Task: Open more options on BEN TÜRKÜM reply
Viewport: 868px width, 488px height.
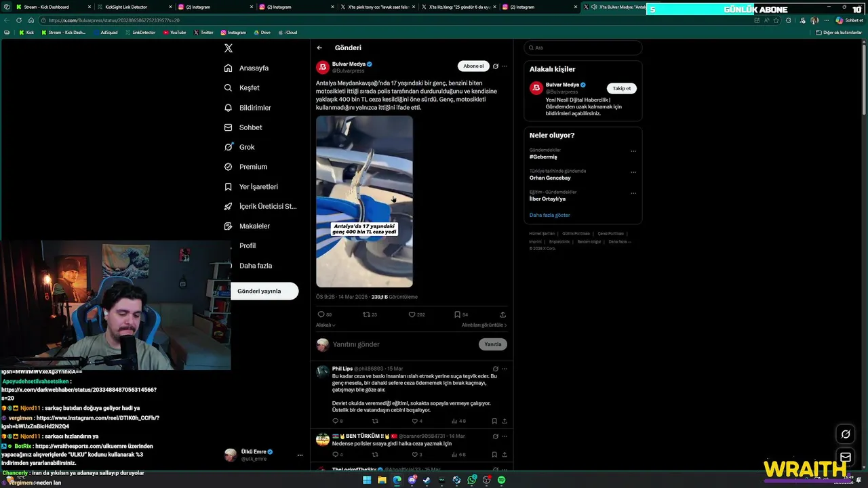Action: click(505, 436)
